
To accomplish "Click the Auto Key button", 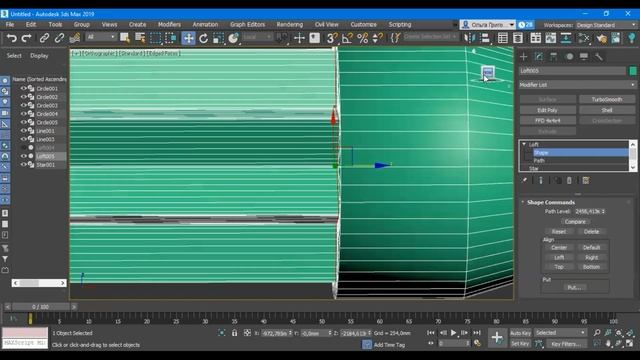I will [520, 333].
